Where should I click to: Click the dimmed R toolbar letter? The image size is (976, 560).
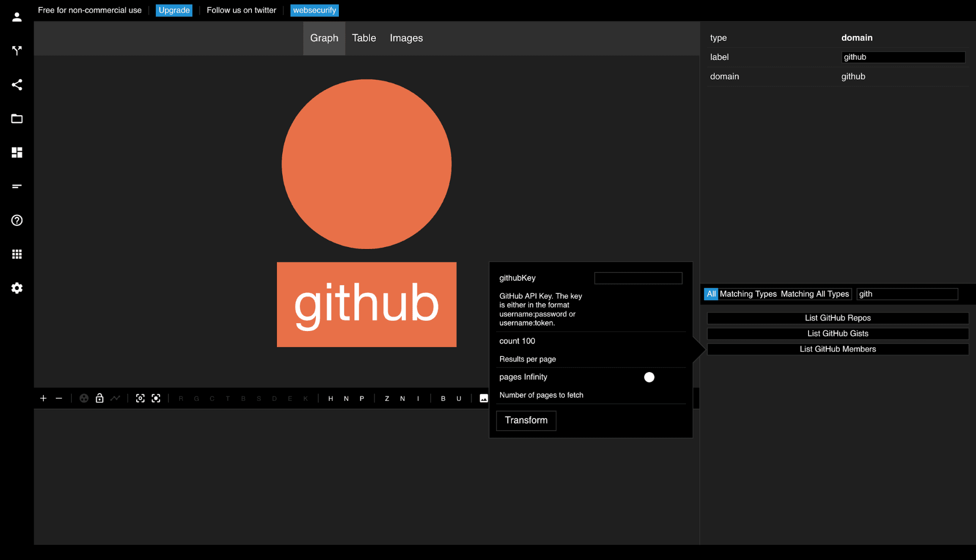(181, 399)
